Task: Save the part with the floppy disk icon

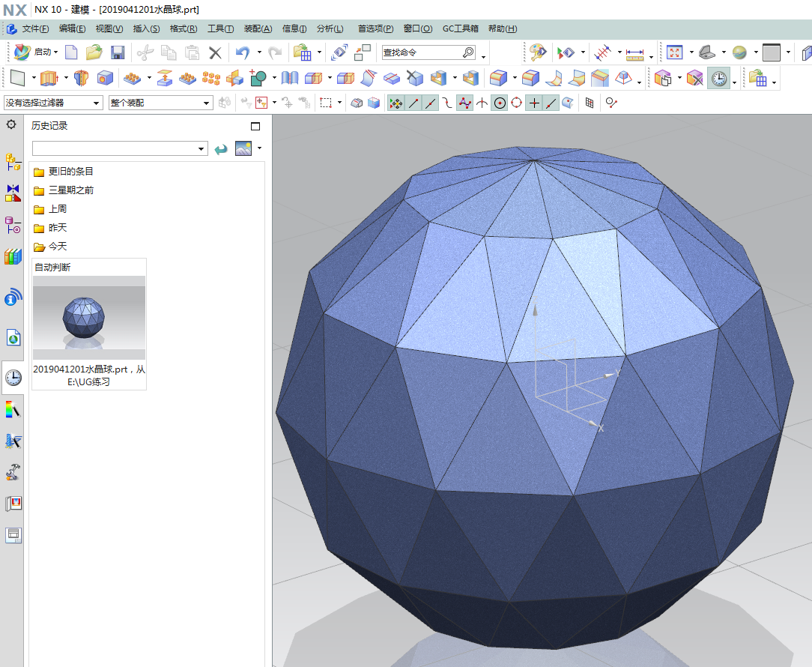Action: tap(118, 52)
